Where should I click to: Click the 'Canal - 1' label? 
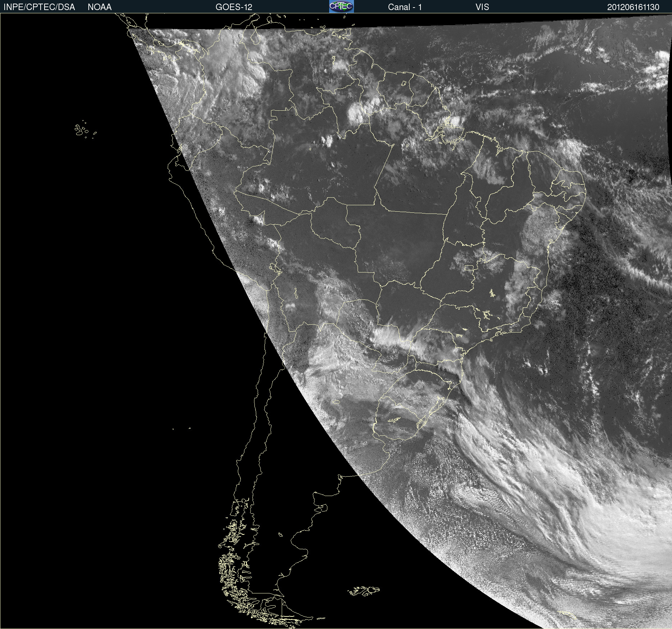(x=405, y=7)
